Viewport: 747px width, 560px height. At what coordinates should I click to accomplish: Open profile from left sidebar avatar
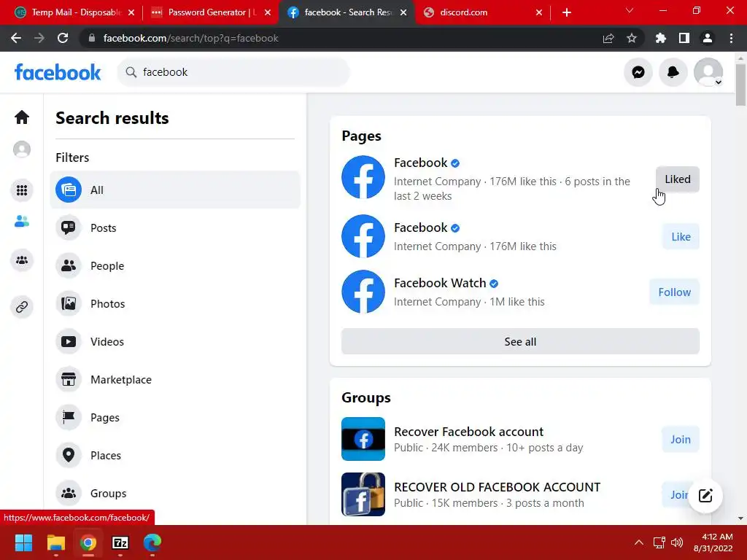tap(22, 149)
